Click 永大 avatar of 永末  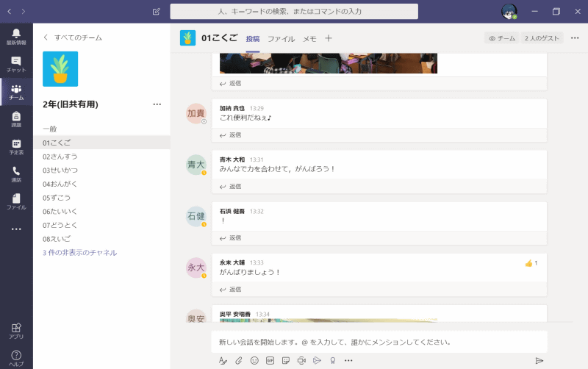click(196, 268)
